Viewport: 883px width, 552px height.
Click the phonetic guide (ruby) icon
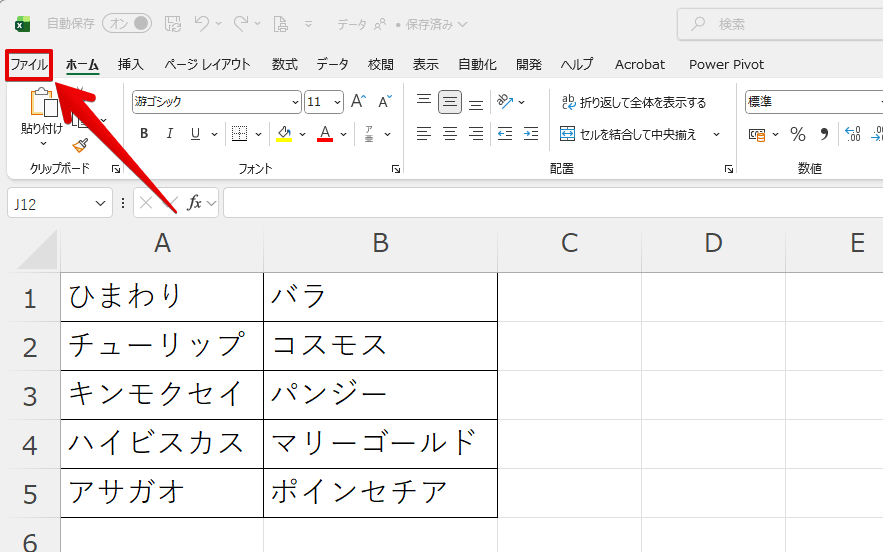click(369, 134)
